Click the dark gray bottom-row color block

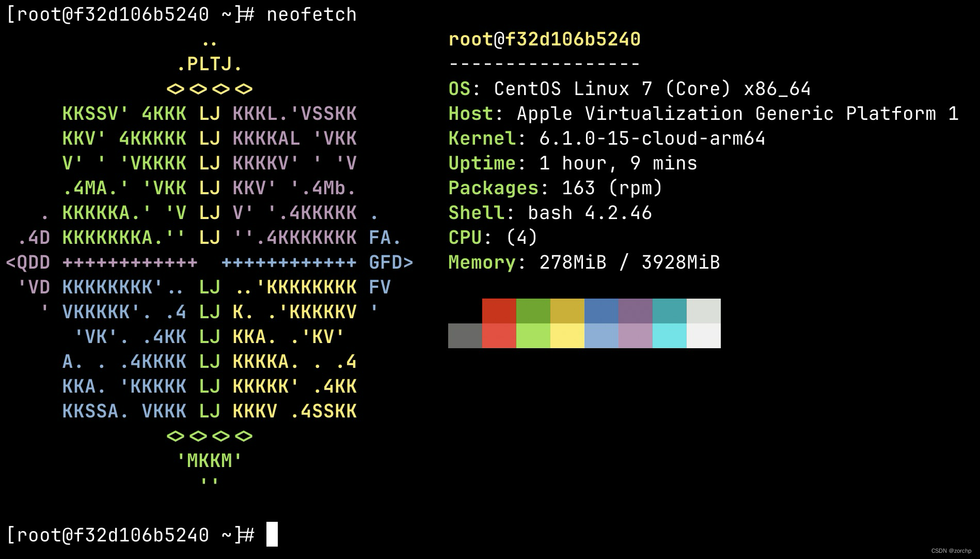(465, 336)
